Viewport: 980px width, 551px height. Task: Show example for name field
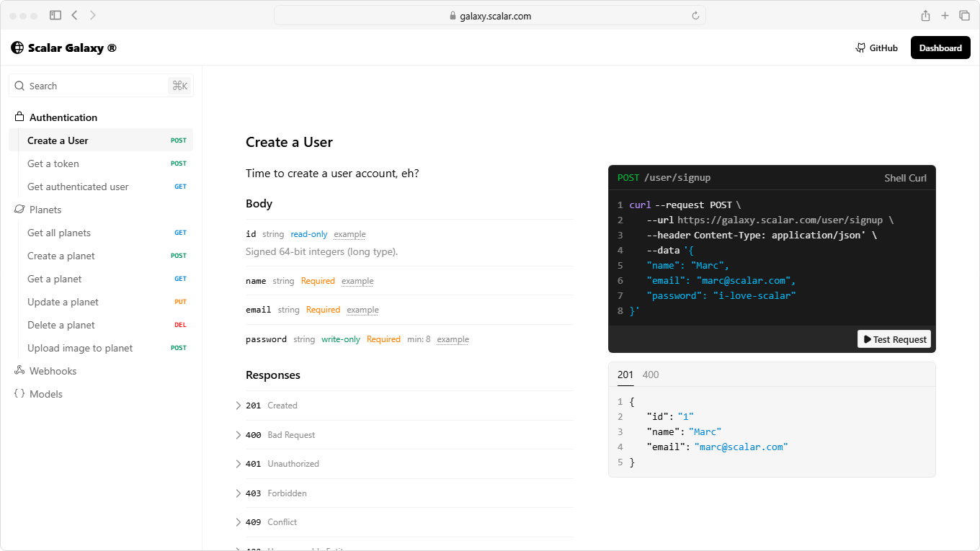(357, 281)
